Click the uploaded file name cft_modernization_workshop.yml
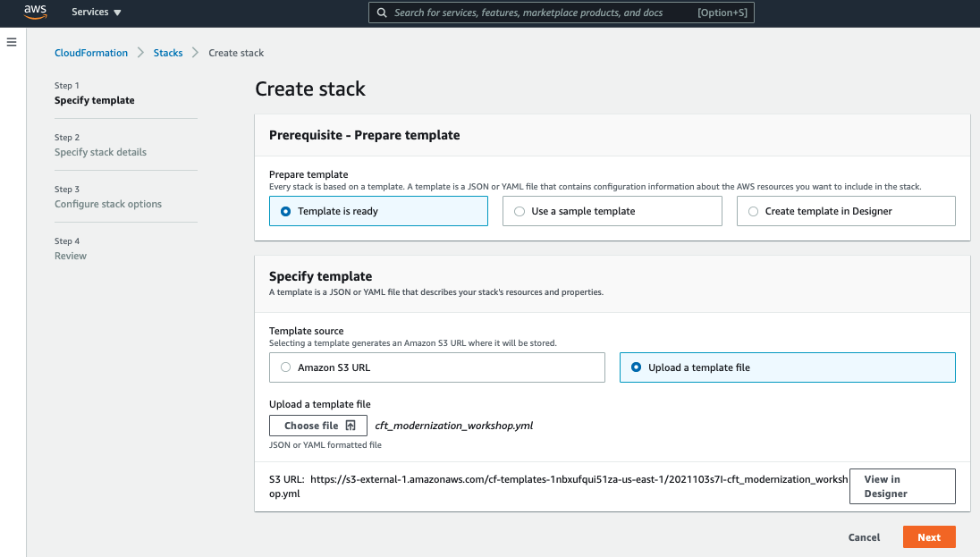The height and width of the screenshot is (557, 980). click(453, 426)
